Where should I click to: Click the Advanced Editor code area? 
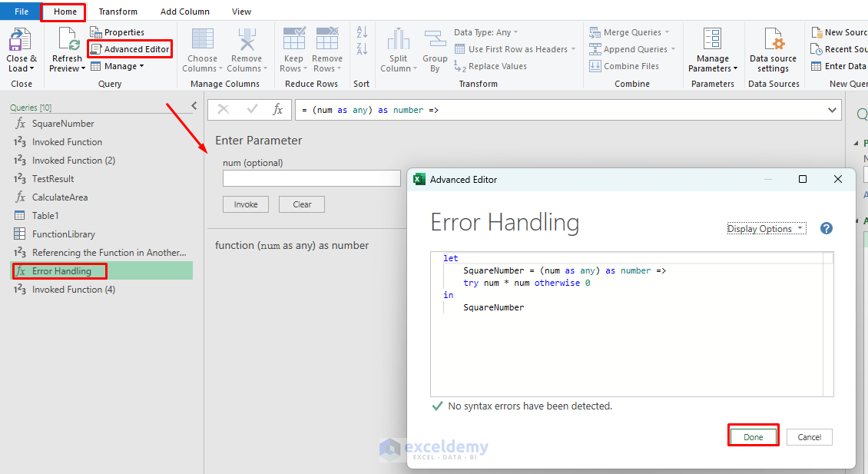coord(628,324)
